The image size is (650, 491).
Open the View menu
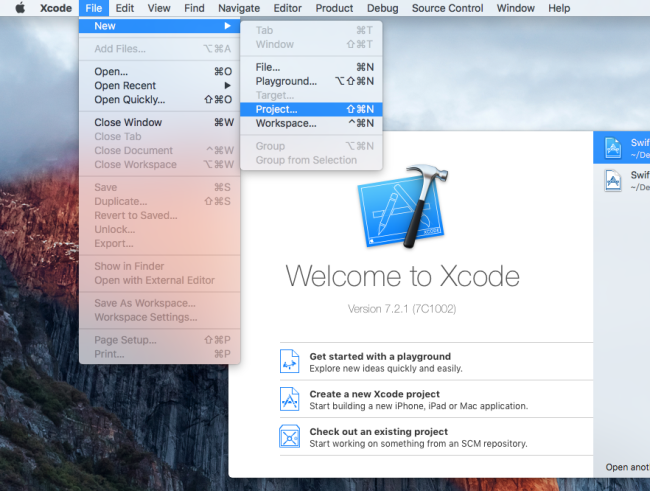(159, 8)
